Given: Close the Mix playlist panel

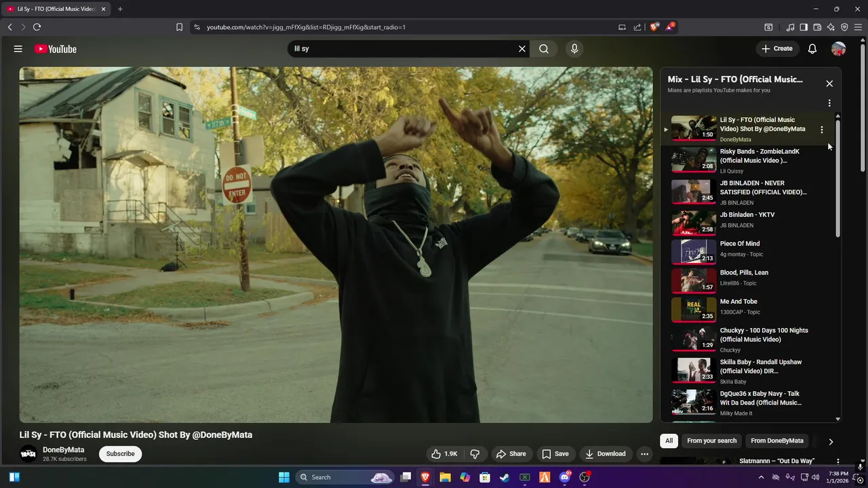Looking at the screenshot, I should point(829,83).
